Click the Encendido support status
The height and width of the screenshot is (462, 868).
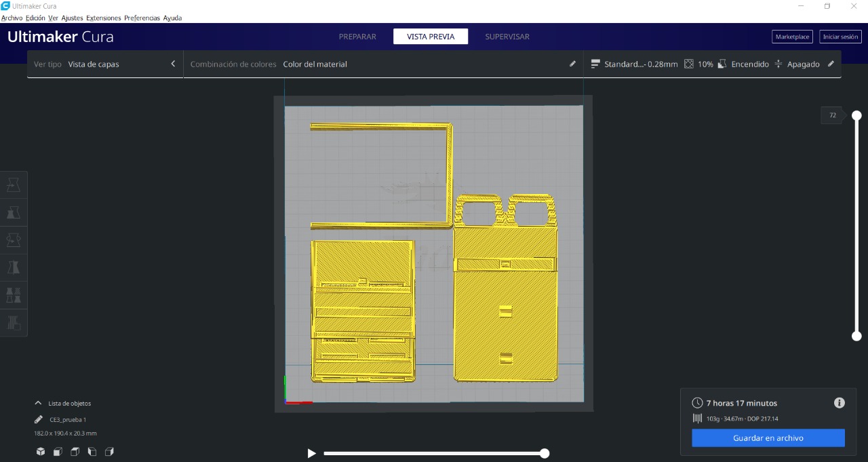(x=750, y=64)
